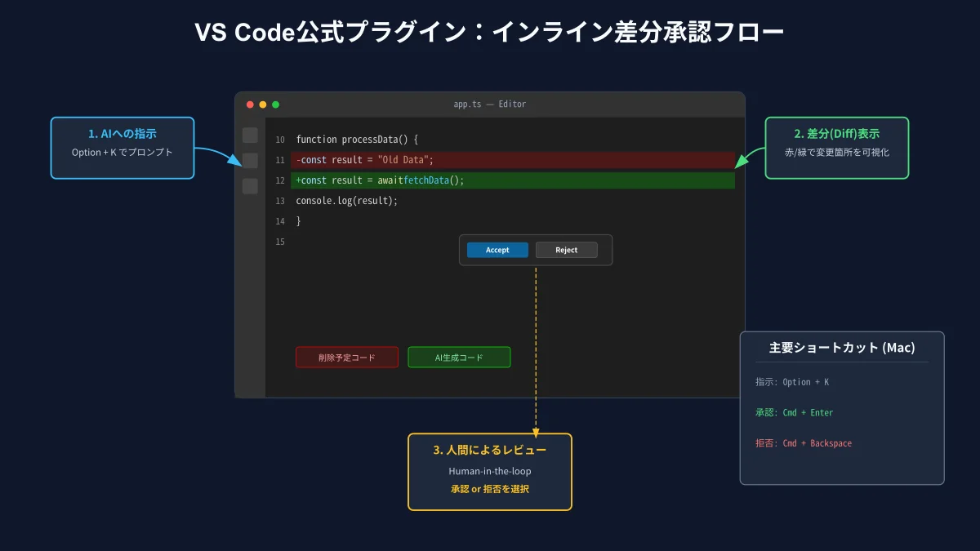Click the text 承認 or 拒否を選択
This screenshot has height=551, width=980.
point(490,489)
